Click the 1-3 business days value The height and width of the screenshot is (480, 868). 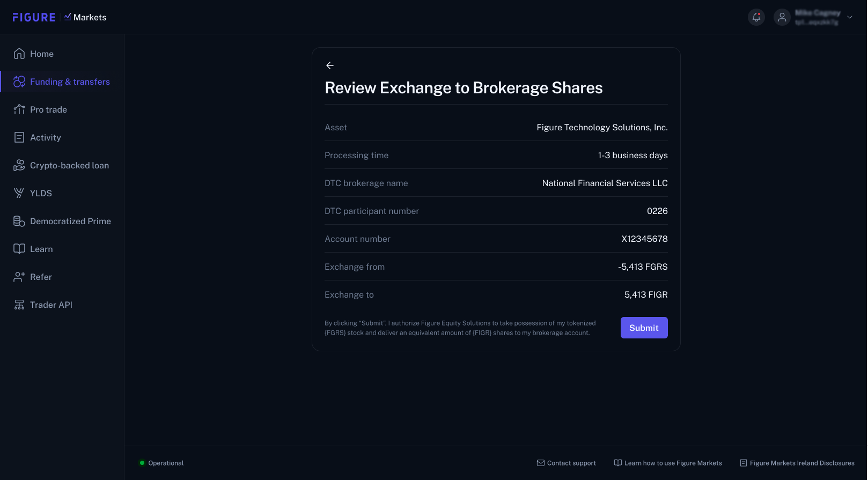click(633, 155)
